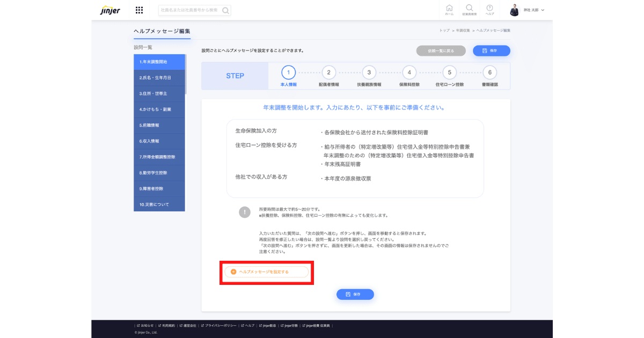Click the top blue 保存 save button
644x338 pixels.
(491, 50)
